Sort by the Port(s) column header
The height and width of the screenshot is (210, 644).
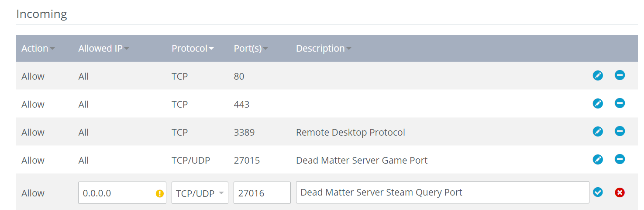(x=251, y=49)
